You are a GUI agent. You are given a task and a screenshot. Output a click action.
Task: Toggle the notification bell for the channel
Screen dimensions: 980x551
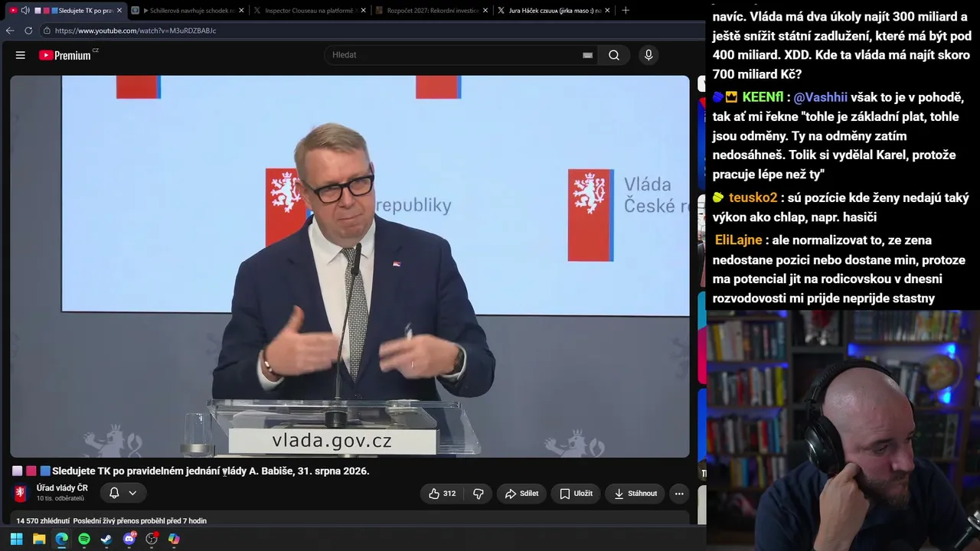(114, 494)
